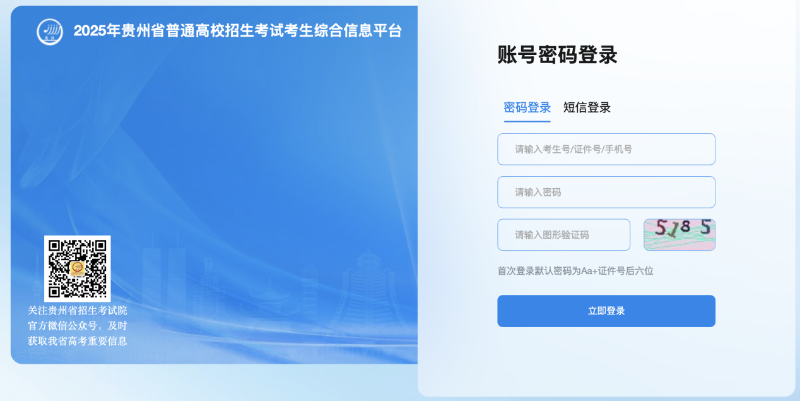Click the 关注贵州省招生考试院 caption line
The image size is (800, 401).
[x=77, y=310]
